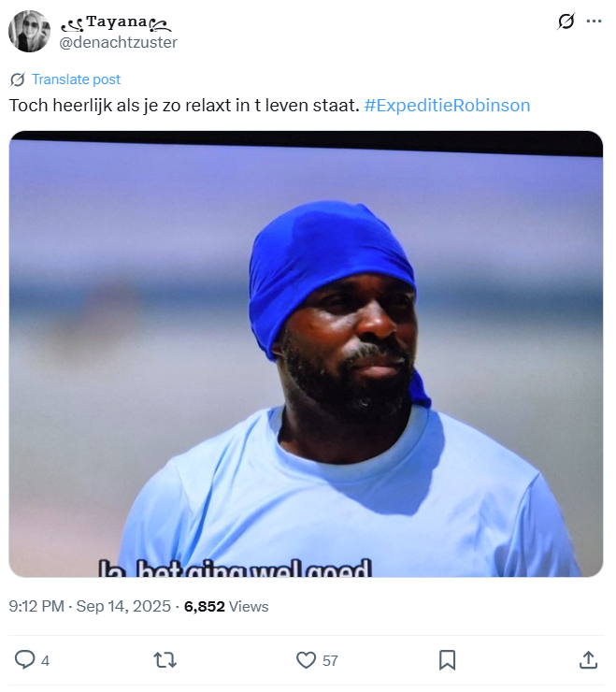Click the 9:12 PM Sep 14, 2025 timestamp
This screenshot has width=616, height=692.
pyautogui.click(x=90, y=606)
